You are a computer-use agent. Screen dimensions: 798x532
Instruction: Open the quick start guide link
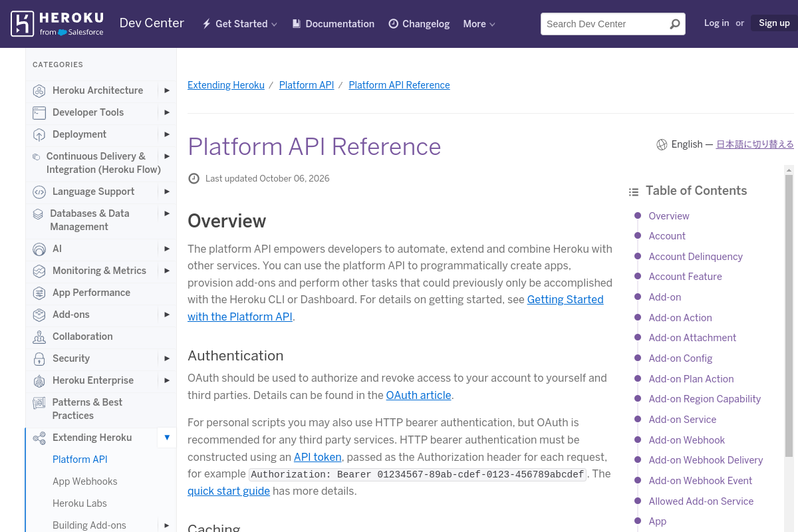click(229, 491)
